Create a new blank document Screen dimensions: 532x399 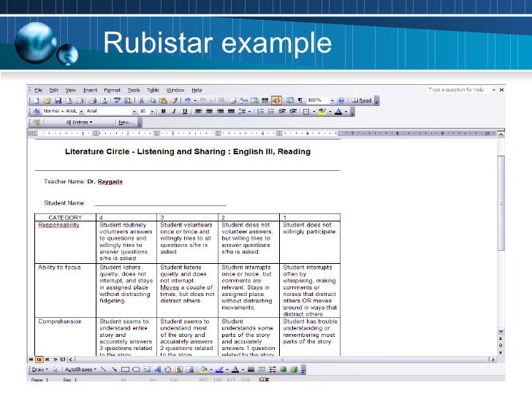tap(37, 101)
